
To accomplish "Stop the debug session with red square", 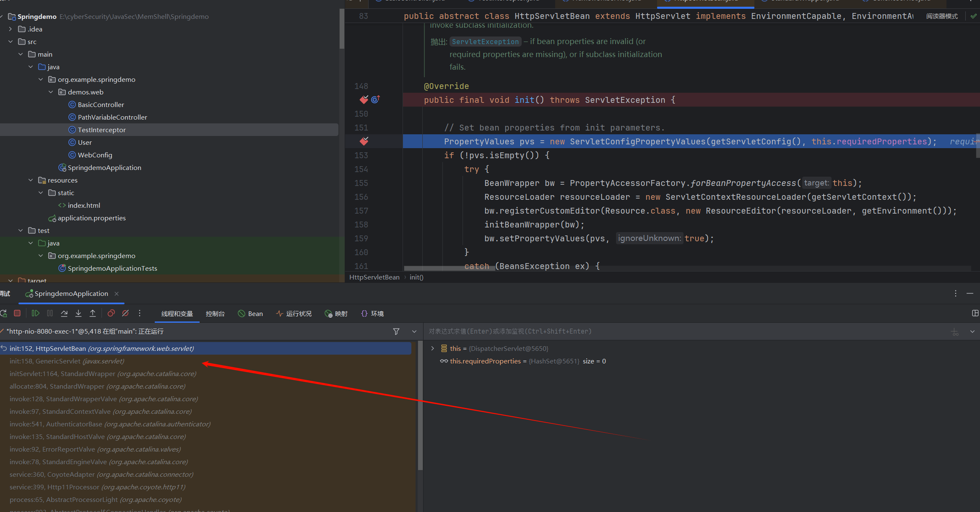I will 17,313.
